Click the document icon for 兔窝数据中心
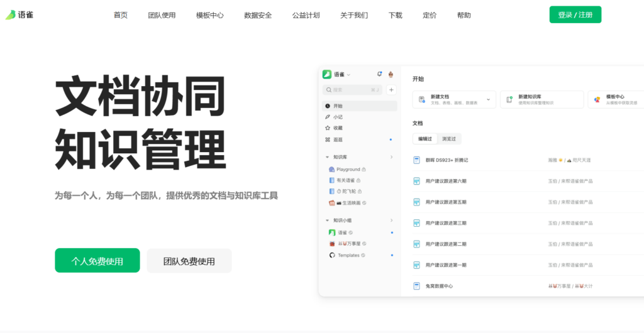 [x=416, y=286]
